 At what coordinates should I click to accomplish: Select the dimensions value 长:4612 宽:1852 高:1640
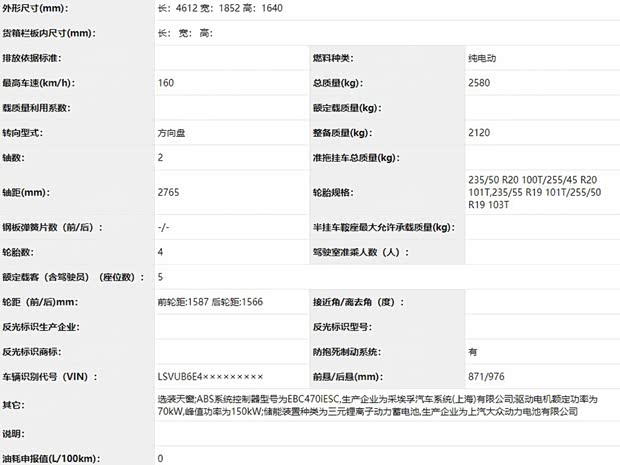tap(220, 8)
